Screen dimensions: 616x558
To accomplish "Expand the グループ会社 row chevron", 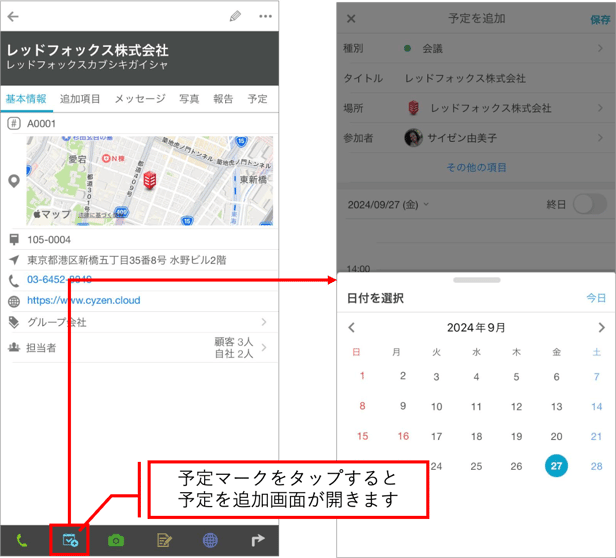I will [x=264, y=322].
